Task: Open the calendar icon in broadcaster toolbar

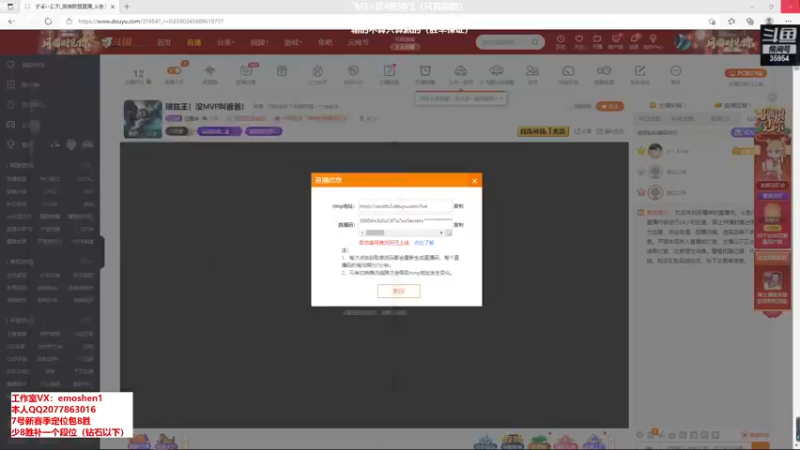Action: 246,71
